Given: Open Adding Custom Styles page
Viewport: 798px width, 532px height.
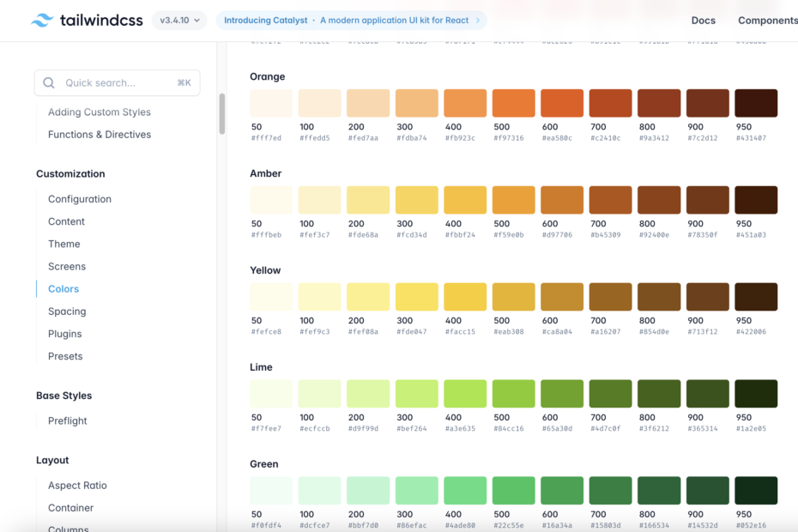Looking at the screenshot, I should tap(100, 112).
